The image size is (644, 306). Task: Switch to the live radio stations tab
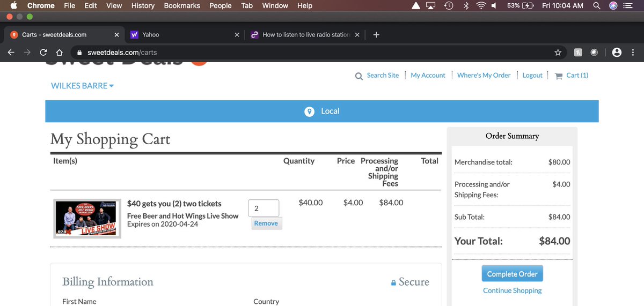pos(305,34)
